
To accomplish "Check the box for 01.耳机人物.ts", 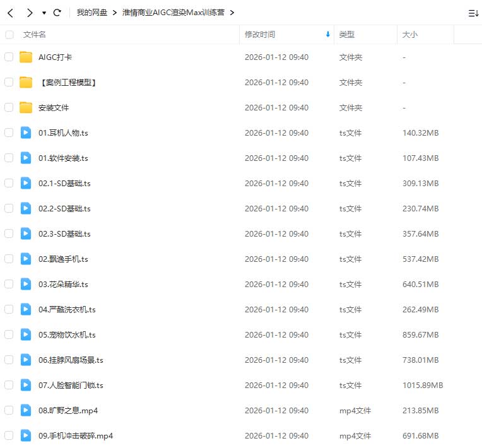I will (x=9, y=133).
